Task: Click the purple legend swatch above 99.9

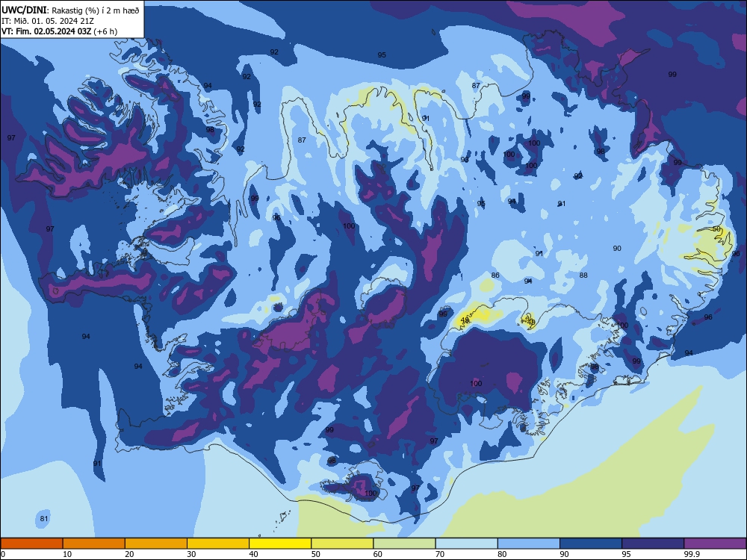Action: [715, 544]
